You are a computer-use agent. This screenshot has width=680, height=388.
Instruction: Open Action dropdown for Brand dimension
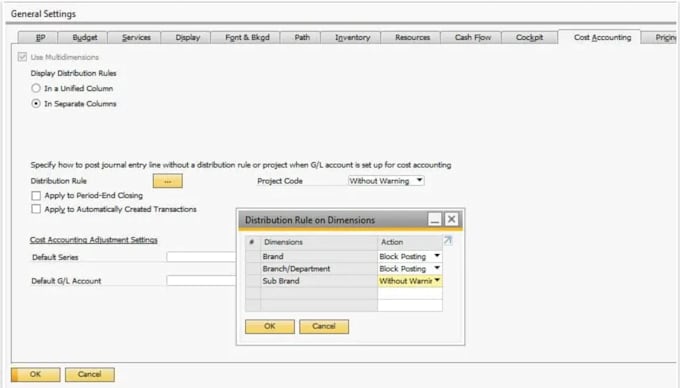437,256
